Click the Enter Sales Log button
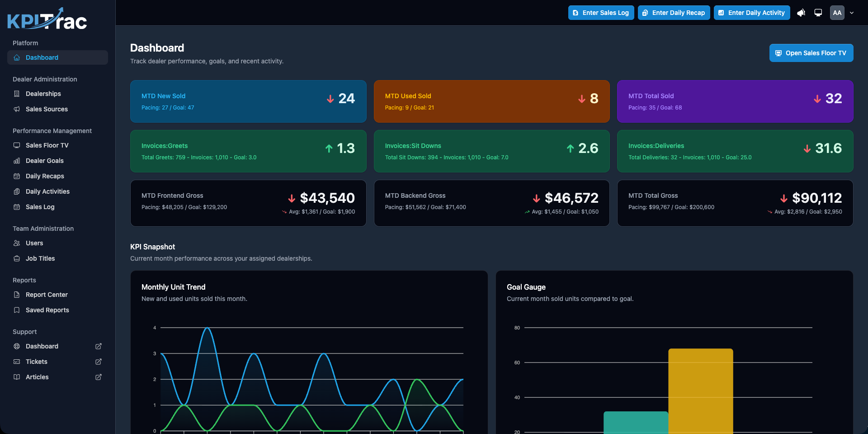The height and width of the screenshot is (434, 868). click(x=601, y=13)
